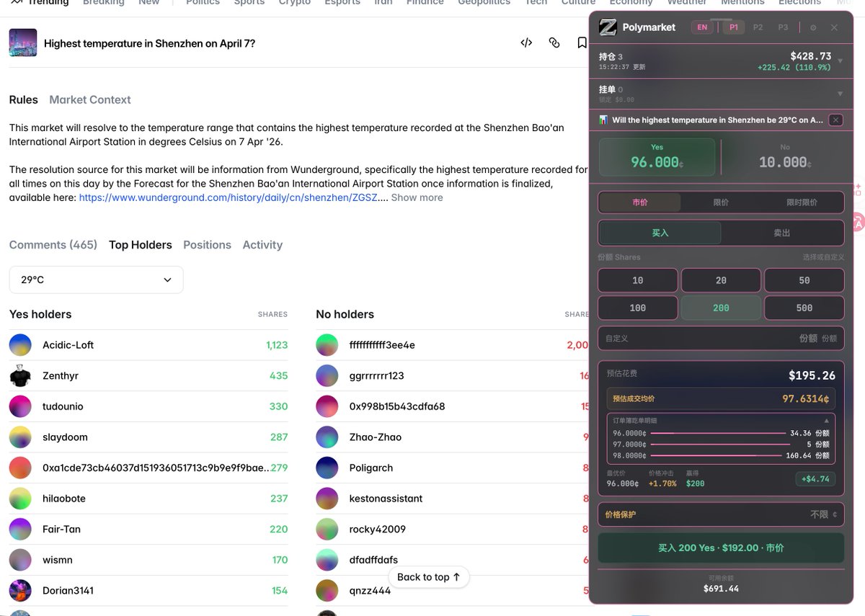Toggle the EN language switch
The width and height of the screenshot is (865, 616).
click(x=702, y=27)
